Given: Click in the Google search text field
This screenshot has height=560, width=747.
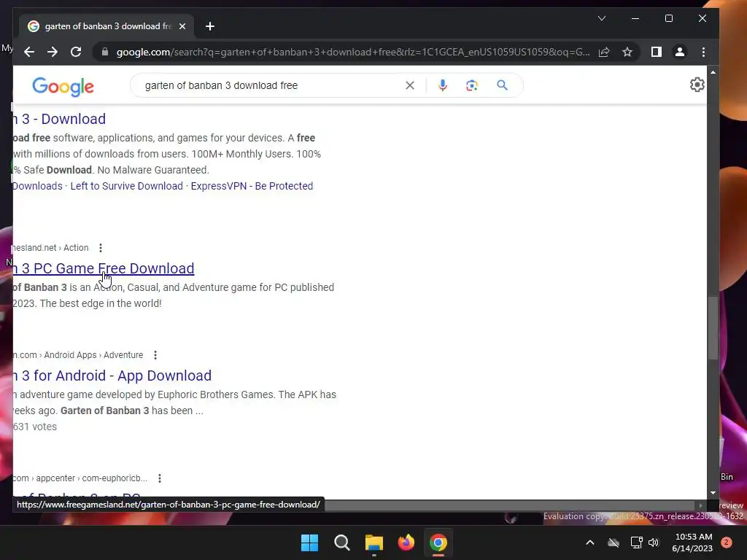Looking at the screenshot, I should coord(271,85).
